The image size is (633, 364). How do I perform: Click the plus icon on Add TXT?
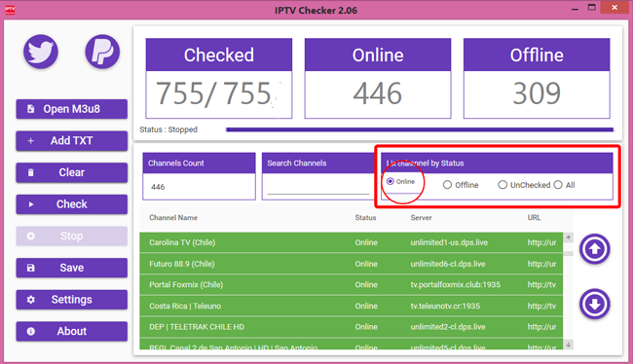31,141
